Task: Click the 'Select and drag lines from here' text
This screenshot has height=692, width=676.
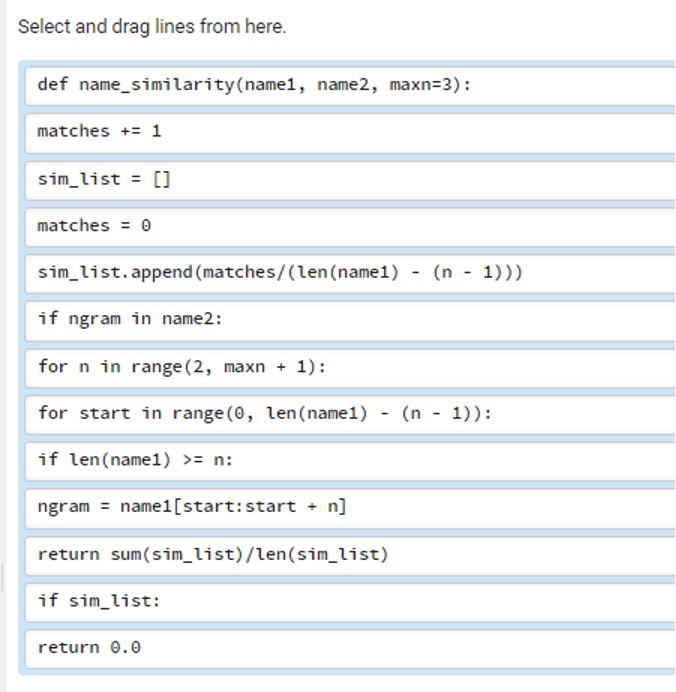Action: [152, 27]
